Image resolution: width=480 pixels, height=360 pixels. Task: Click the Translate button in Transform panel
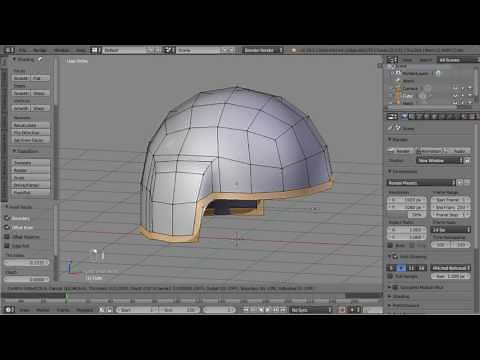[31, 163]
